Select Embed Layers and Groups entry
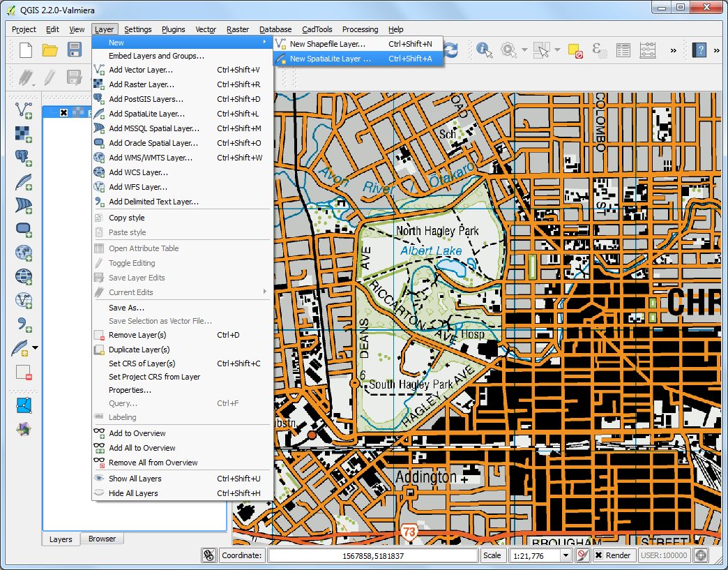 [x=182, y=56]
